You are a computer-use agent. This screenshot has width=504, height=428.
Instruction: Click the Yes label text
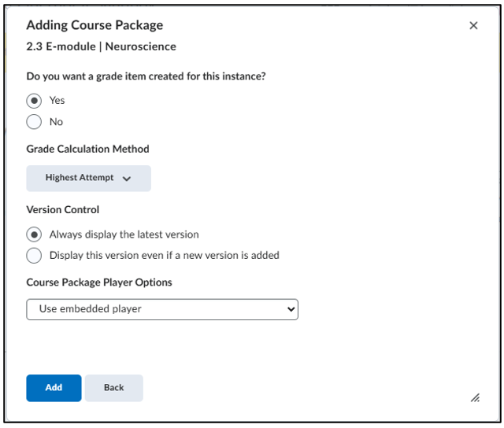(57, 101)
